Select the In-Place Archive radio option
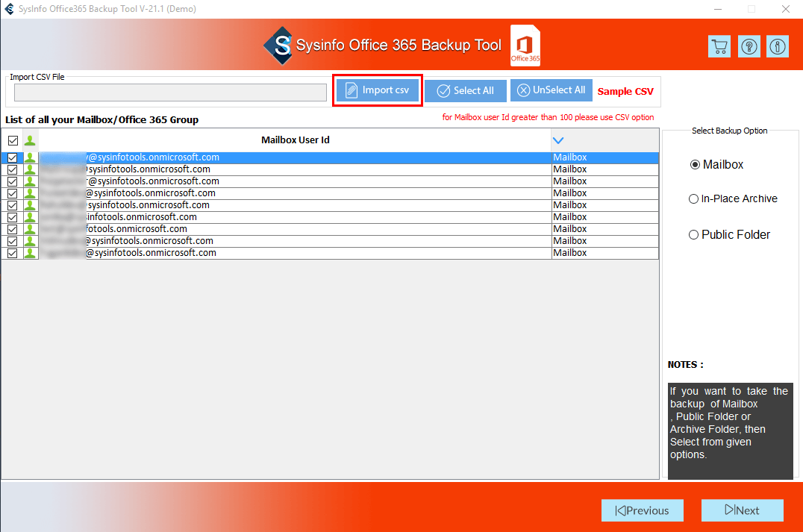Image resolution: width=803 pixels, height=532 pixels. coord(693,199)
